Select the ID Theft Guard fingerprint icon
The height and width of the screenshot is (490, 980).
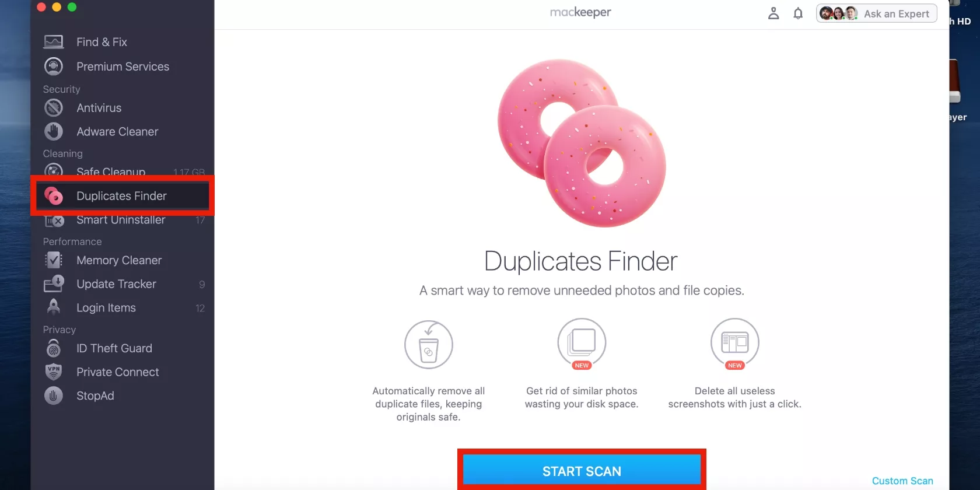54,348
